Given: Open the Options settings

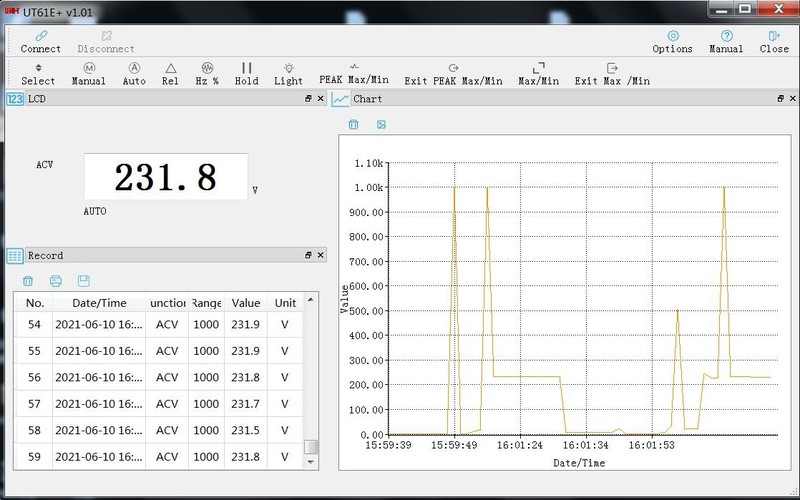Looking at the screenshot, I should click(x=672, y=41).
